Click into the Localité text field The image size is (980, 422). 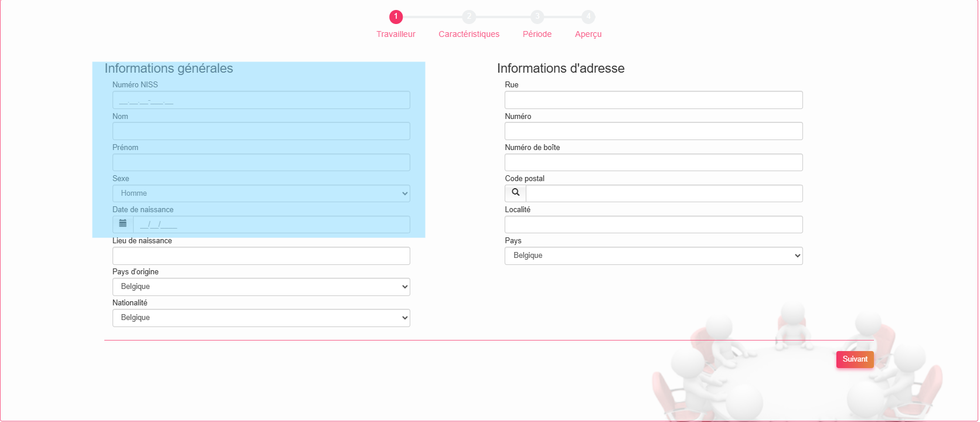[x=654, y=224]
